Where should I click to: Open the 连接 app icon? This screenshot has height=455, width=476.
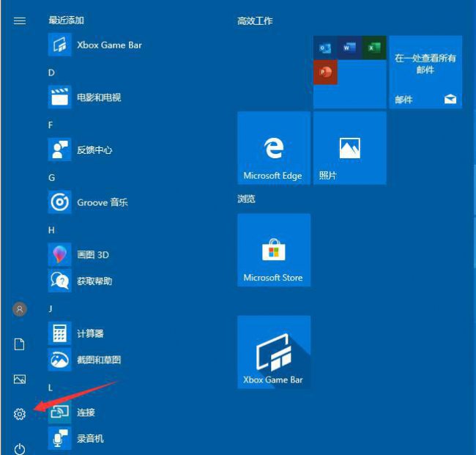point(60,412)
